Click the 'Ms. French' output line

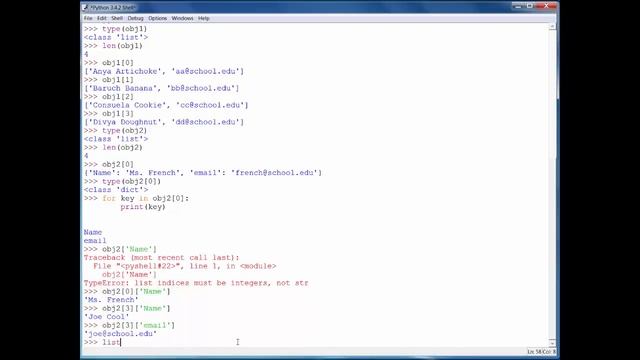point(111,300)
